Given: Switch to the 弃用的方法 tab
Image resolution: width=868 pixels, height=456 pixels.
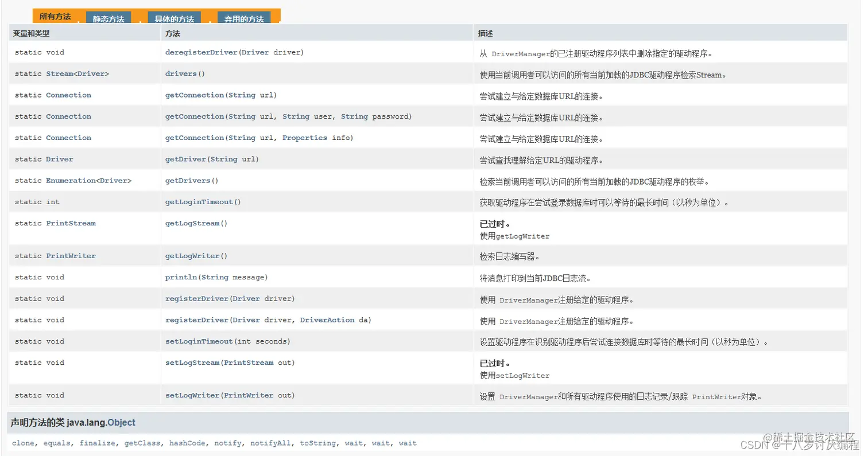Looking at the screenshot, I should tap(244, 18).
